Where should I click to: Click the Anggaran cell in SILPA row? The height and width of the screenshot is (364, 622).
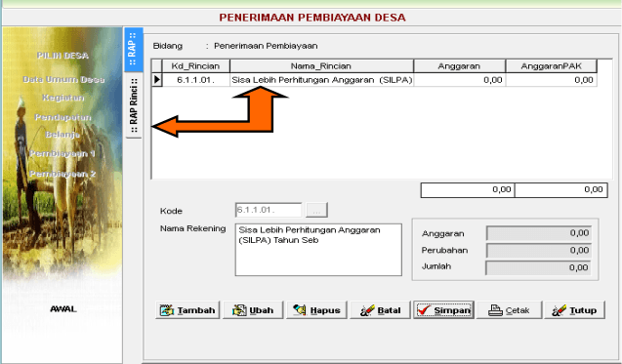(459, 80)
